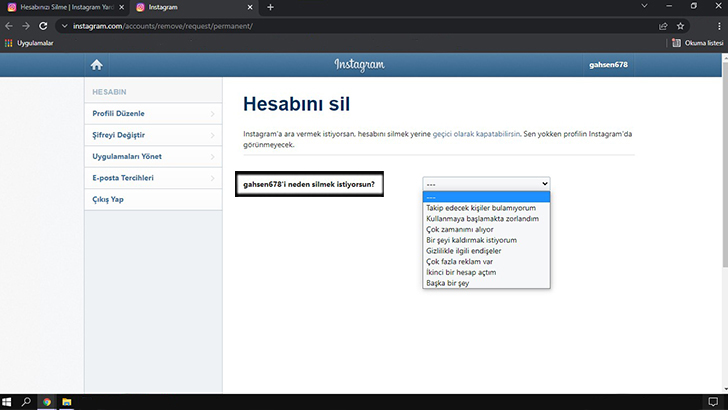Screen dimensions: 728x410
Task: Click the address bar URL field
Action: pos(362,26)
